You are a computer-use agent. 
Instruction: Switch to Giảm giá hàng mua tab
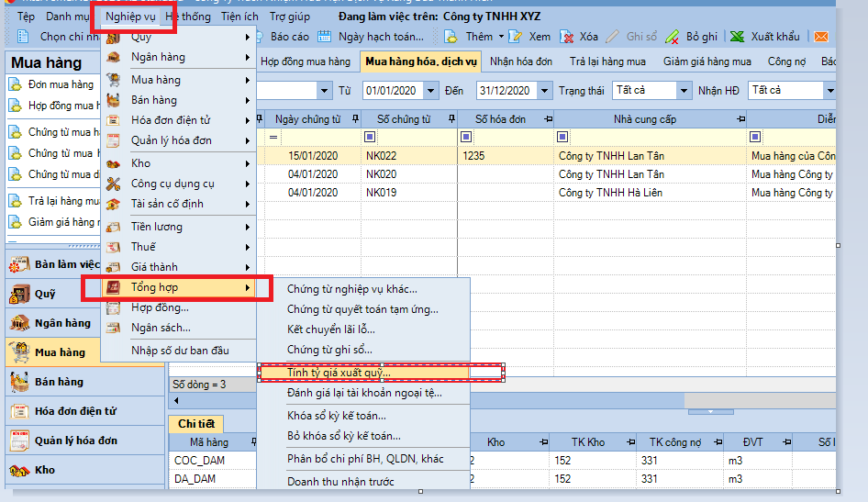707,61
